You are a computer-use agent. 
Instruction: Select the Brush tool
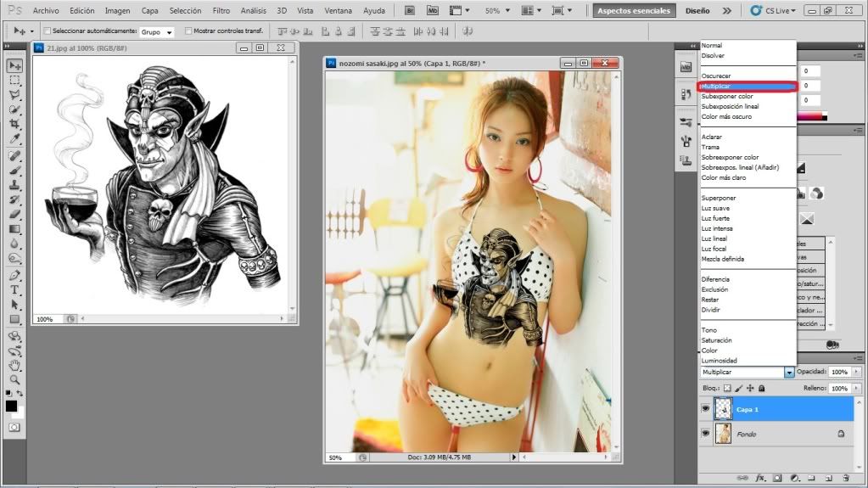tap(15, 171)
